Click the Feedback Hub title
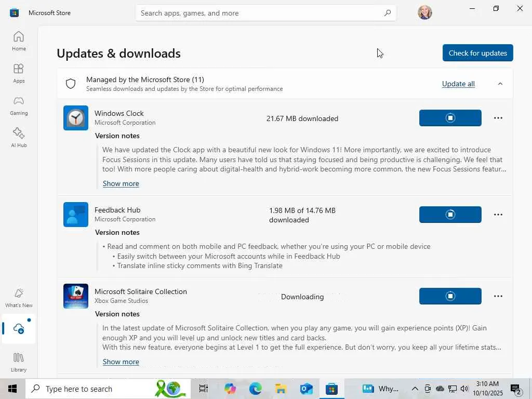 coord(117,210)
